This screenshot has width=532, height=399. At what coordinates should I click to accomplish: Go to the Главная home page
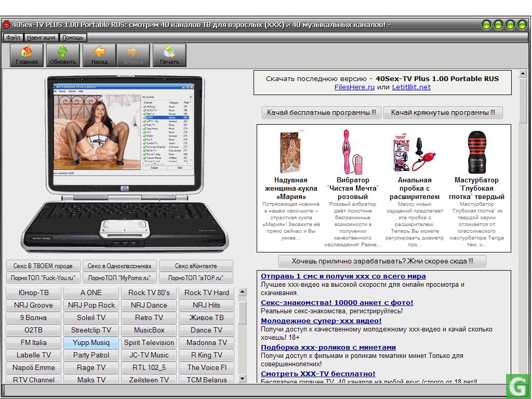point(26,55)
